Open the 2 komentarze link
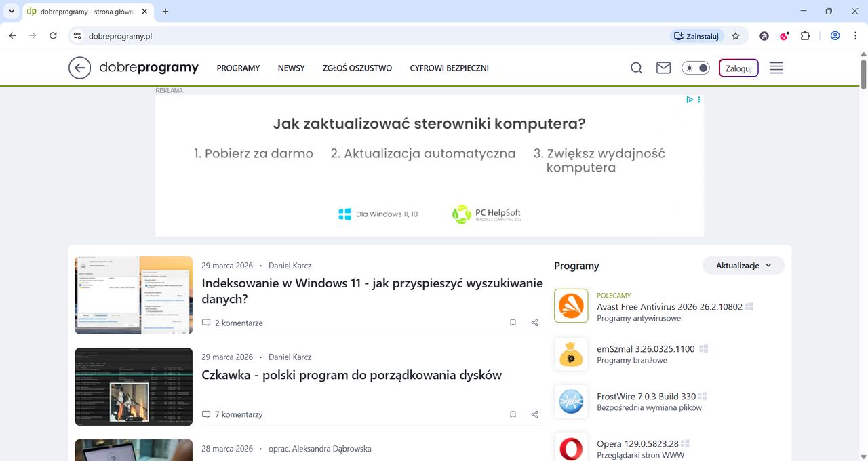 pyautogui.click(x=239, y=323)
